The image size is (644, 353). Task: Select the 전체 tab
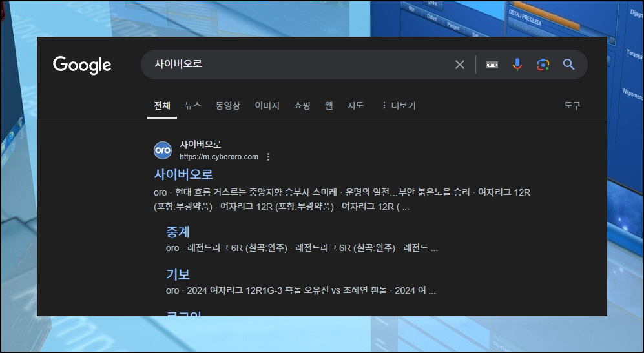click(x=162, y=105)
